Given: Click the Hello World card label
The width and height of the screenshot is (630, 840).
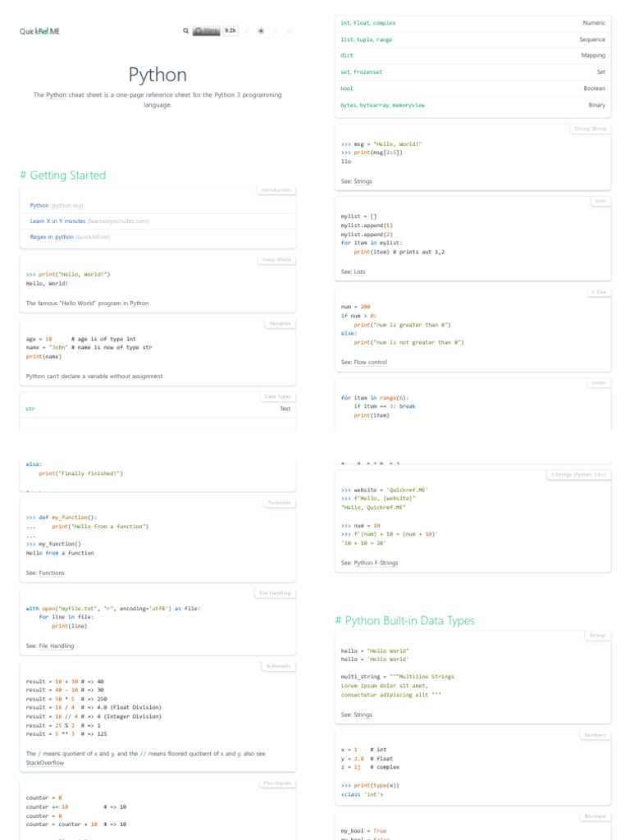Looking at the screenshot, I should 276,259.
